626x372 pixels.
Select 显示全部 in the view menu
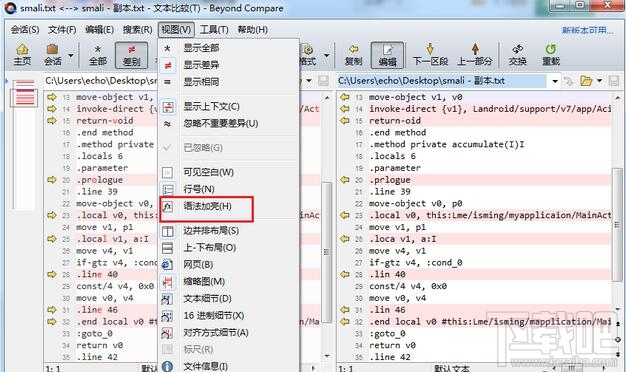pyautogui.click(x=228, y=48)
